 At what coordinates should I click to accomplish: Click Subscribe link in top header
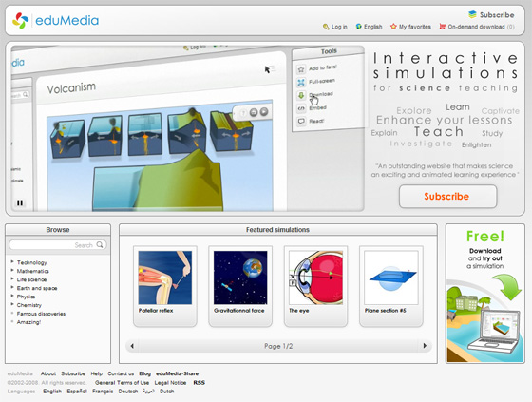pyautogui.click(x=497, y=15)
